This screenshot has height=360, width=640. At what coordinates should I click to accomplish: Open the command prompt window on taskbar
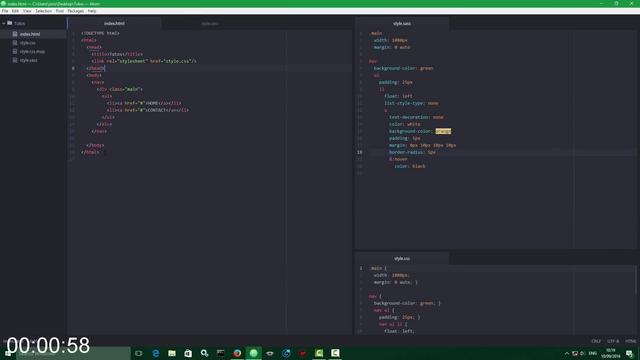[220, 353]
